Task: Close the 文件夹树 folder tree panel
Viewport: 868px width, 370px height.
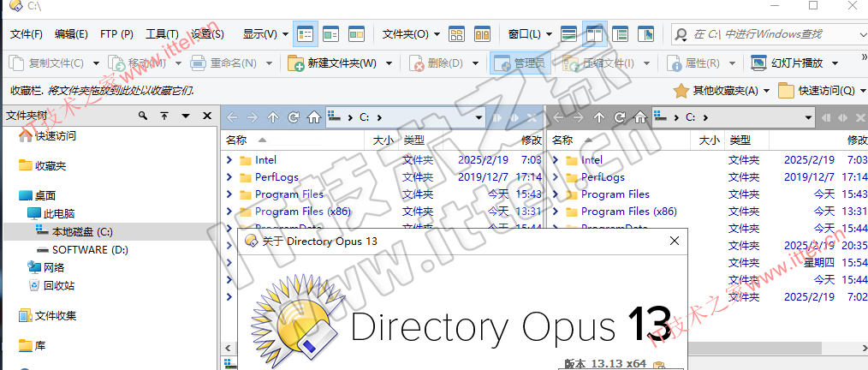Action: [207, 116]
